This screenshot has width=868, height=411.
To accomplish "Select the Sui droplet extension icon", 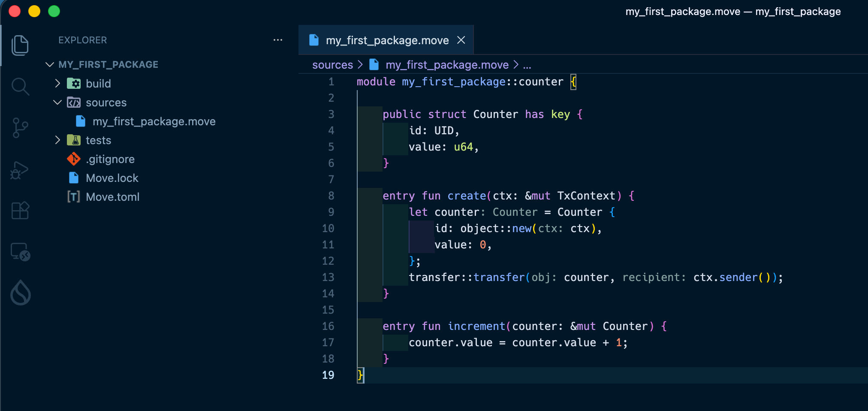I will (x=20, y=292).
